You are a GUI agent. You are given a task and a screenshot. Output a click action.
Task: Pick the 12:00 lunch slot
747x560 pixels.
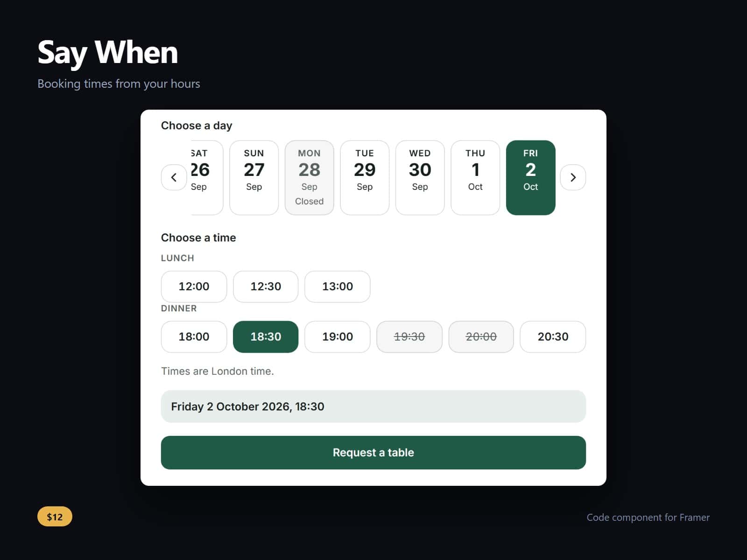pyautogui.click(x=194, y=287)
